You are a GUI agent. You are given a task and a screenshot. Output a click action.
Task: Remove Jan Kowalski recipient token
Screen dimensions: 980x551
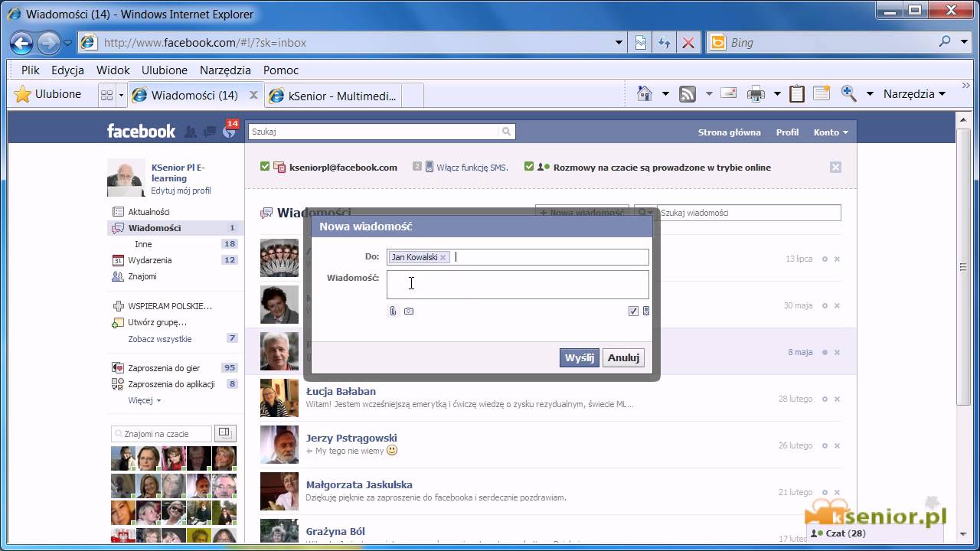coord(443,257)
